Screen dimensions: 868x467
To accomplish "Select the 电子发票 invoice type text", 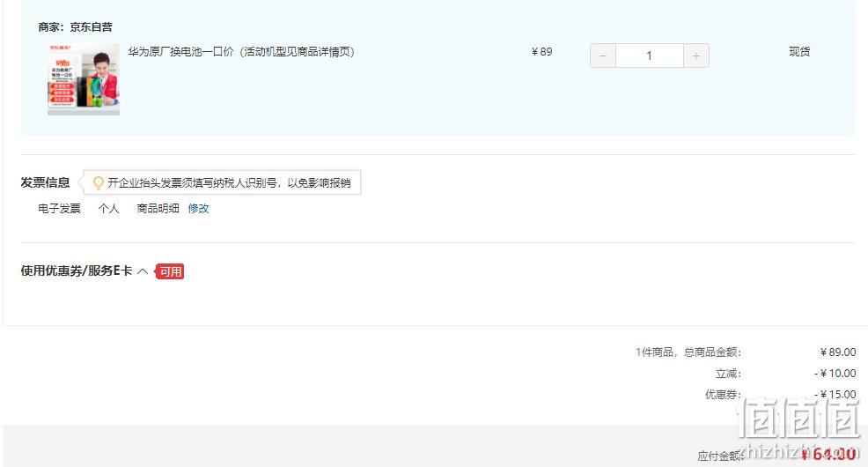I will [x=59, y=208].
